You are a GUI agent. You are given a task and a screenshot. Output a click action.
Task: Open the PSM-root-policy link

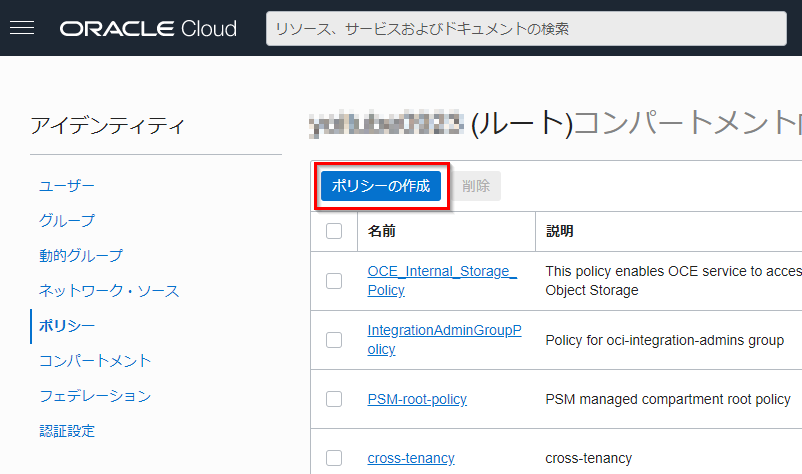coord(417,399)
